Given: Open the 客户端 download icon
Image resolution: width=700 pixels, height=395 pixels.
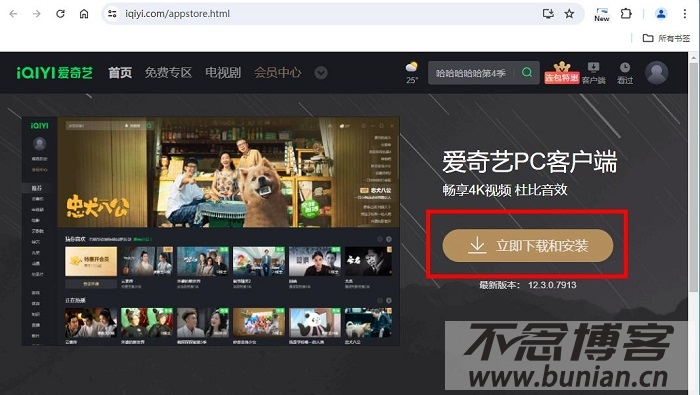Looking at the screenshot, I should click(593, 73).
